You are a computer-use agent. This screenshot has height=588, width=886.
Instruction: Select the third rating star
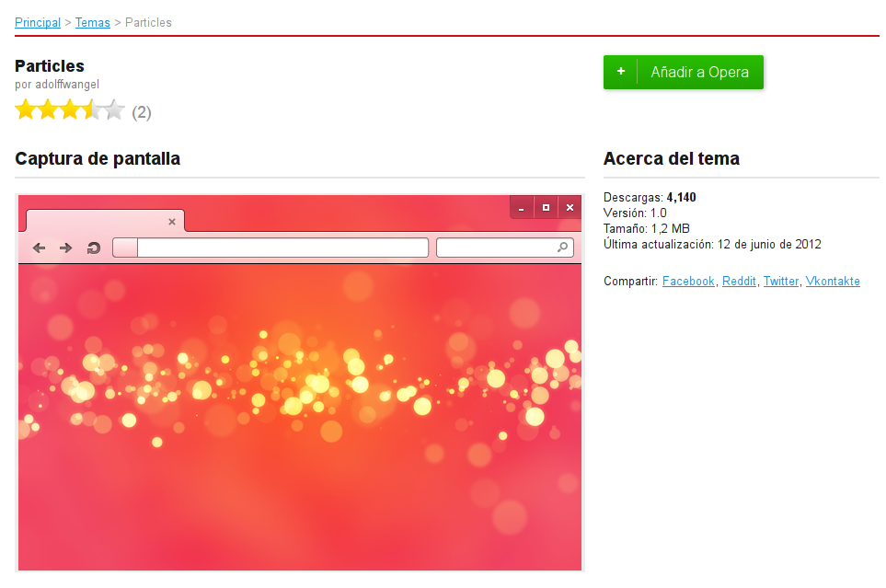click(x=69, y=110)
